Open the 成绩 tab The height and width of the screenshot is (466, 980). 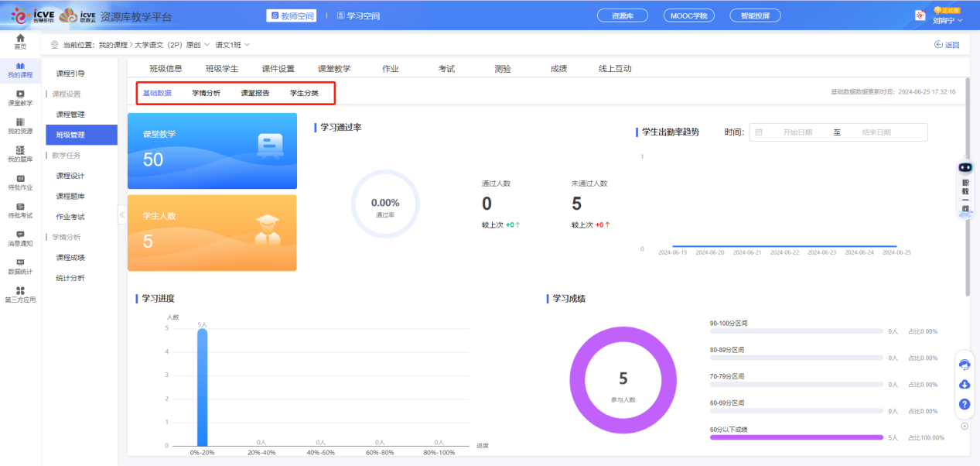558,69
